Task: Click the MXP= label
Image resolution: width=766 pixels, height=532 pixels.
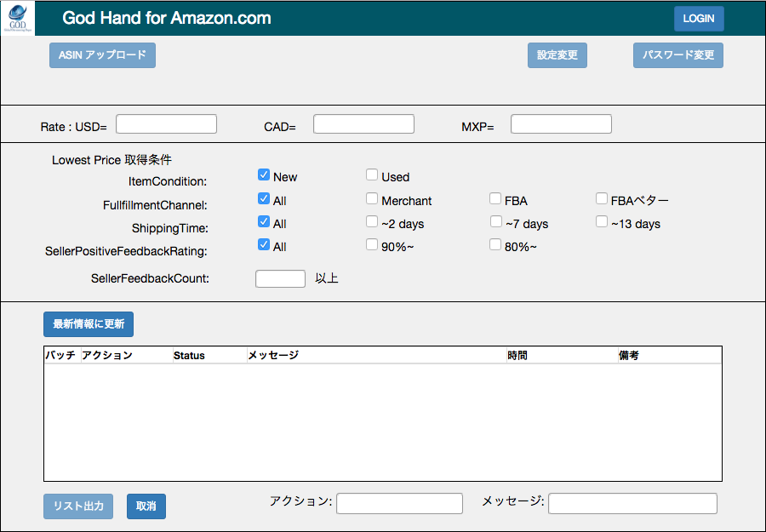Action: (477, 127)
